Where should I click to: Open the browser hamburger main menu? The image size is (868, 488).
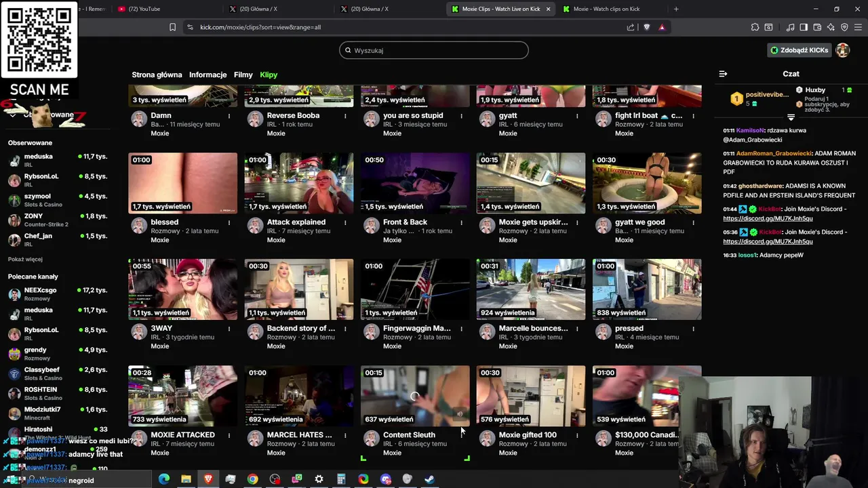pos(859,27)
